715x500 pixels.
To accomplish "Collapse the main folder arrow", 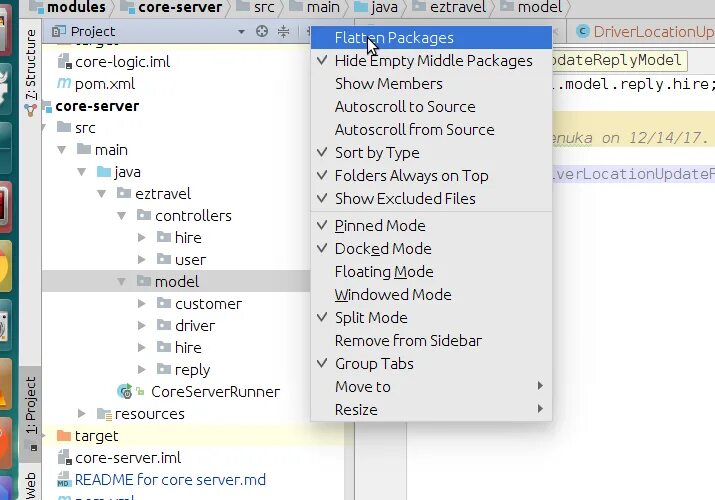I will tap(62, 149).
